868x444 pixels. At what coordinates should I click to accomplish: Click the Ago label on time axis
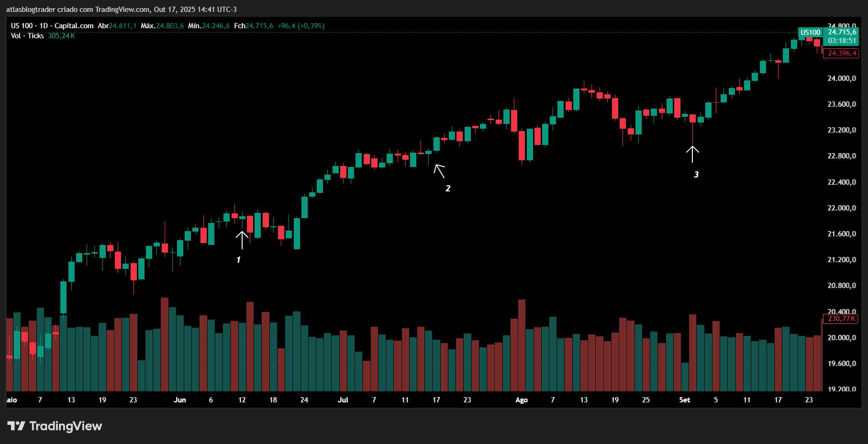tap(522, 400)
